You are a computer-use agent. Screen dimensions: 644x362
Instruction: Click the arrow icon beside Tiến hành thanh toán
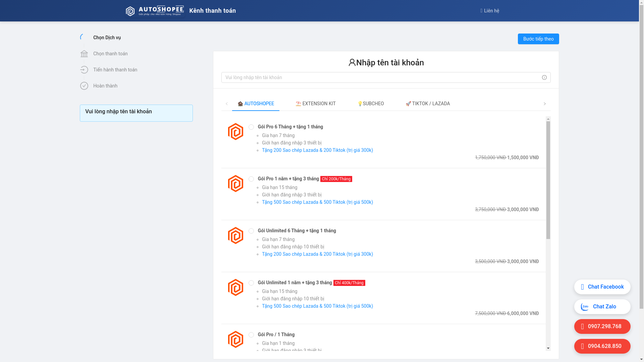84,70
